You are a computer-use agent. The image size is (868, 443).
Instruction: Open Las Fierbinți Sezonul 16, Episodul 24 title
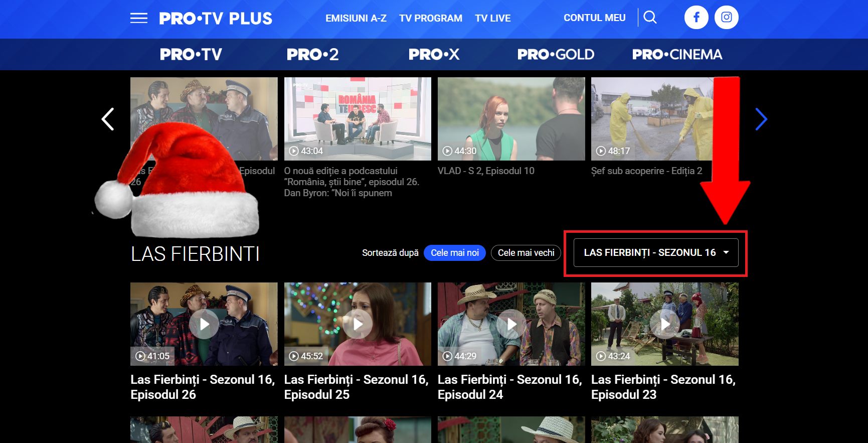coord(510,387)
